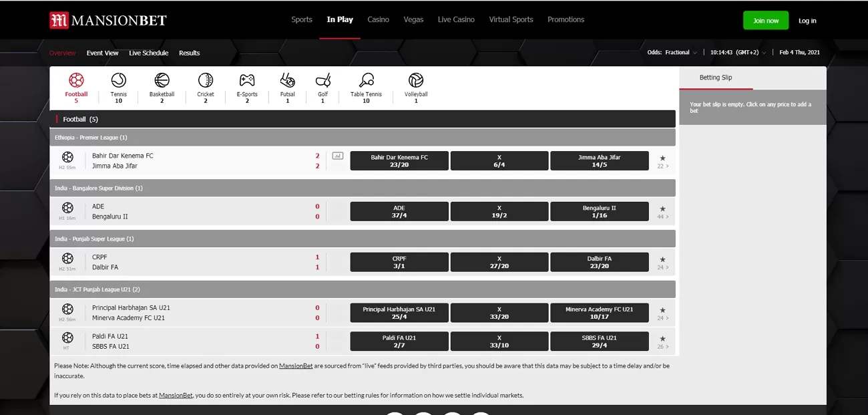Viewport: 868px width, 415px height.
Task: Open the In Play menu
Action: [x=340, y=19]
